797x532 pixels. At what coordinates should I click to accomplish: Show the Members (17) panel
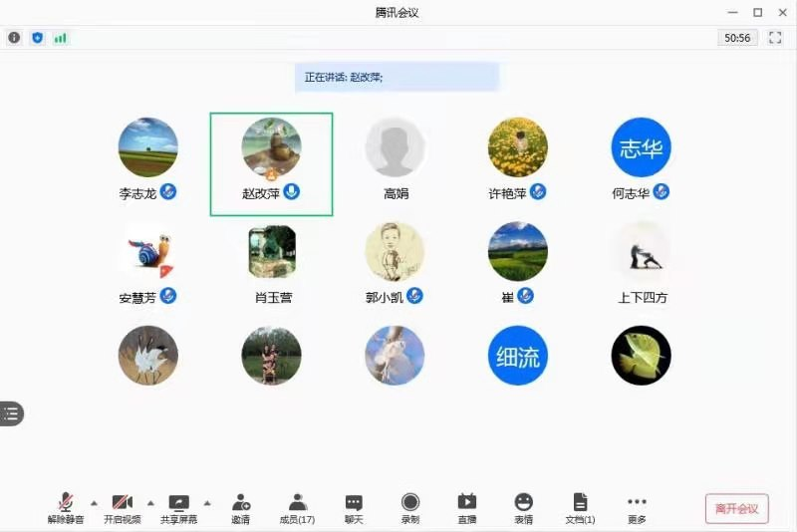coord(297,507)
